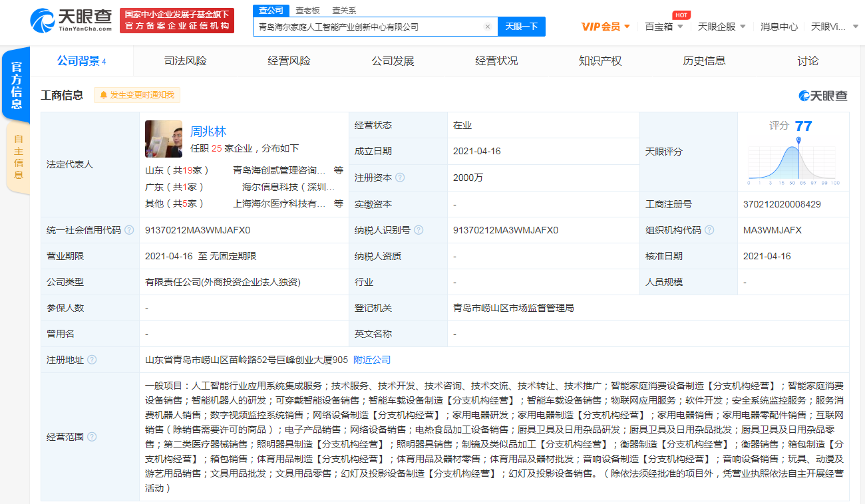Screen dimensions: 865x504
Task: Click 等 more link in 其他 row
Action: pyautogui.click(x=339, y=203)
